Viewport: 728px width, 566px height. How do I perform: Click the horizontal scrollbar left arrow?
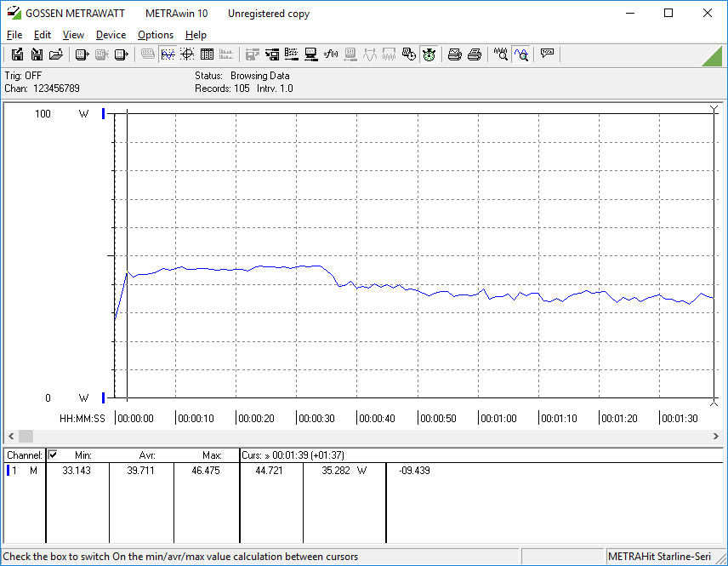[x=11, y=436]
